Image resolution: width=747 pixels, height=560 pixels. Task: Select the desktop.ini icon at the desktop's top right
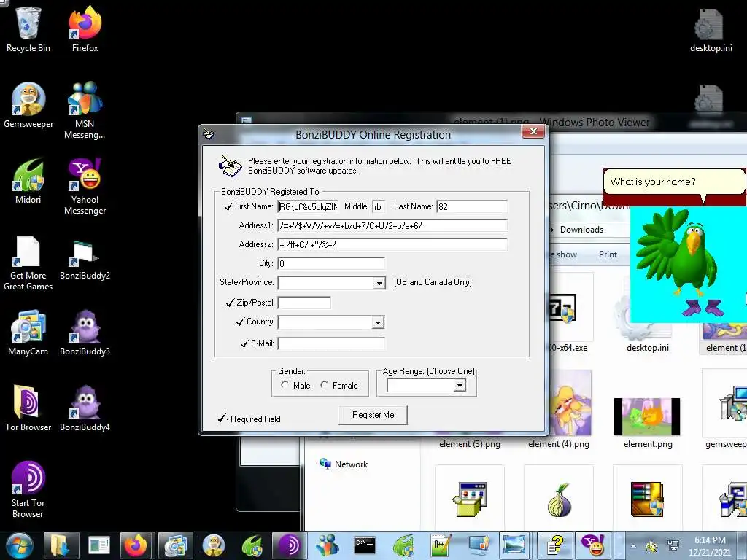[x=711, y=29]
